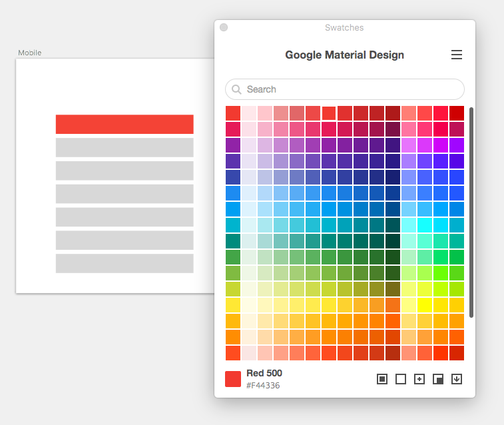Select the red rectangle on the Mobile artboard

pos(125,124)
